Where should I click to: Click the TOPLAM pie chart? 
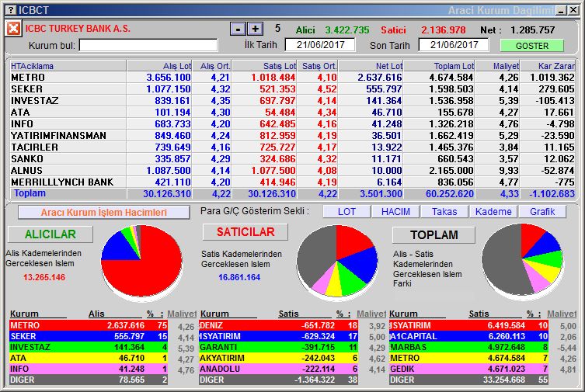(x=522, y=260)
